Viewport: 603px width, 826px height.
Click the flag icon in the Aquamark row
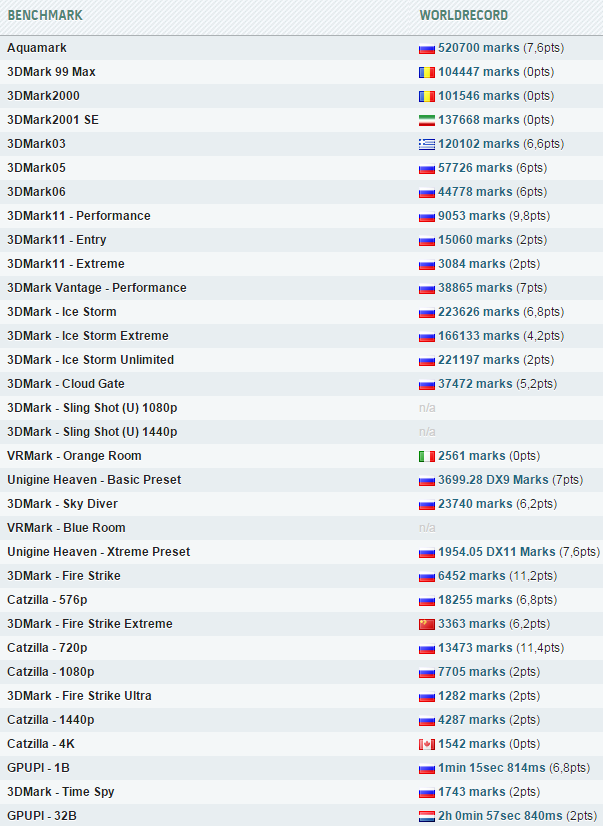click(427, 48)
